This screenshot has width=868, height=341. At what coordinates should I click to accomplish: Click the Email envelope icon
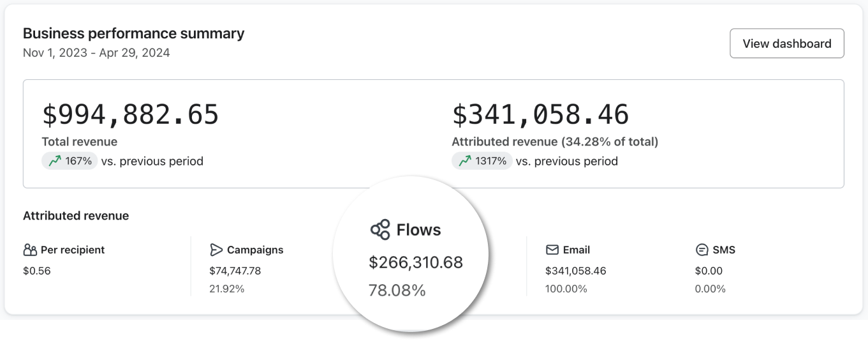(552, 250)
